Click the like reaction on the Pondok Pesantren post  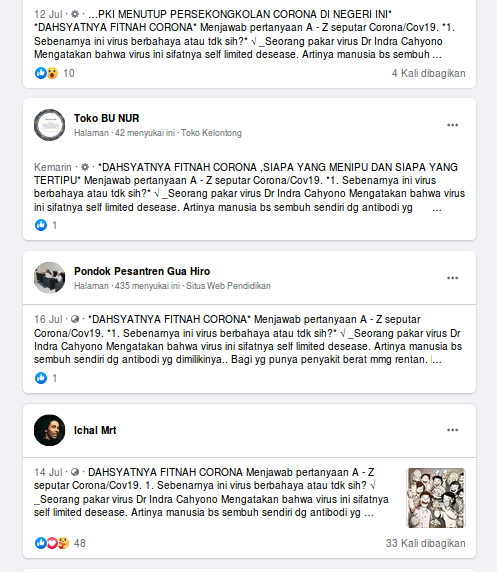click(41, 378)
